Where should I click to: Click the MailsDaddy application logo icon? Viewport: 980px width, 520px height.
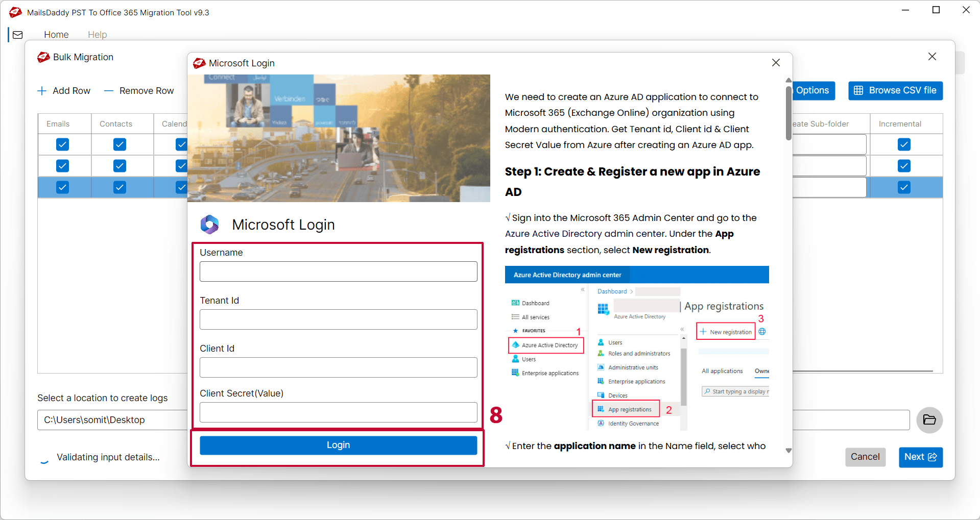point(15,12)
